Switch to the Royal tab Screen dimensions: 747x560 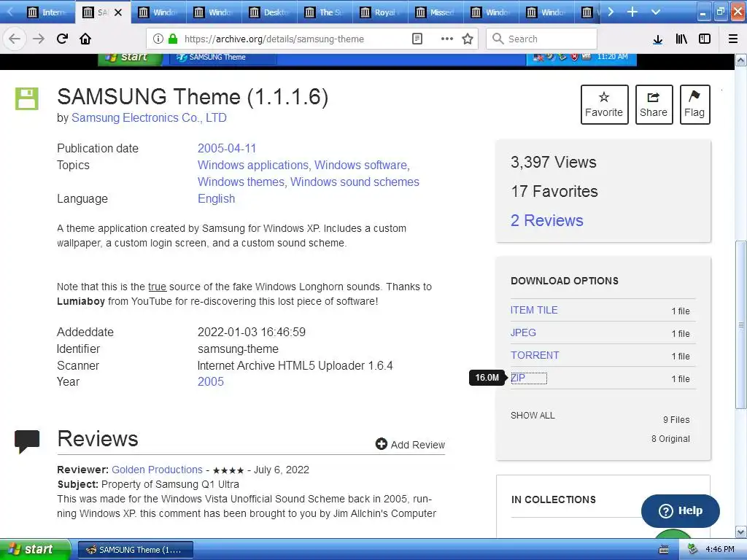pos(379,12)
